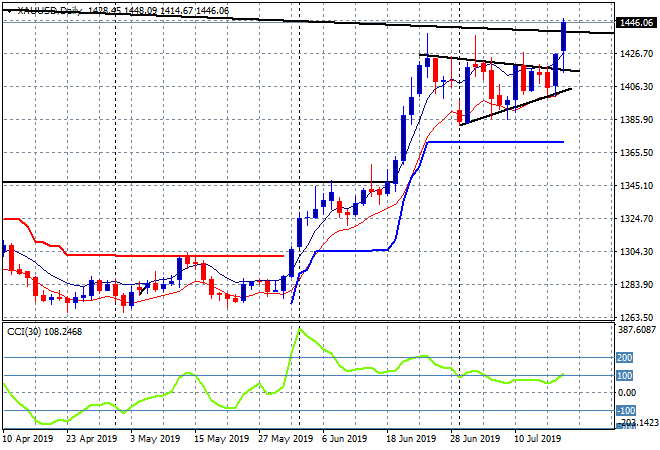Viewport: 660px width, 450px height.
Task: Click date label 10 Apr 2019
Action: [x=28, y=439]
